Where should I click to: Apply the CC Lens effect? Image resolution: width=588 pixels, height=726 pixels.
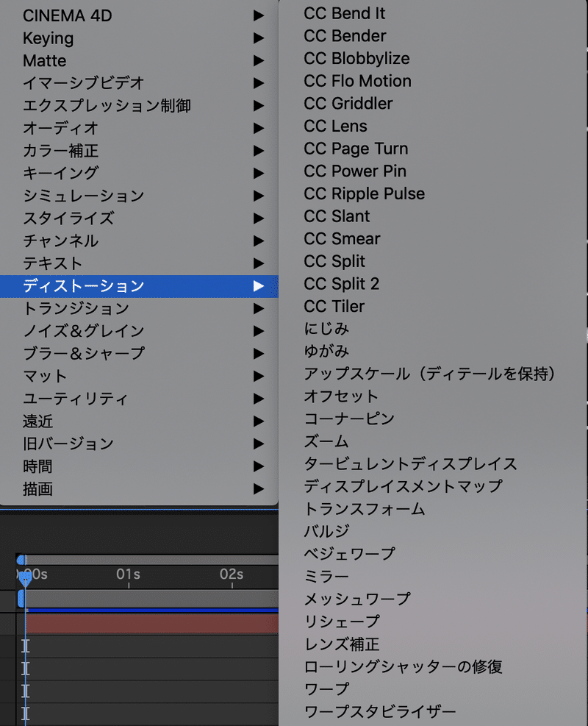[x=433, y=126]
